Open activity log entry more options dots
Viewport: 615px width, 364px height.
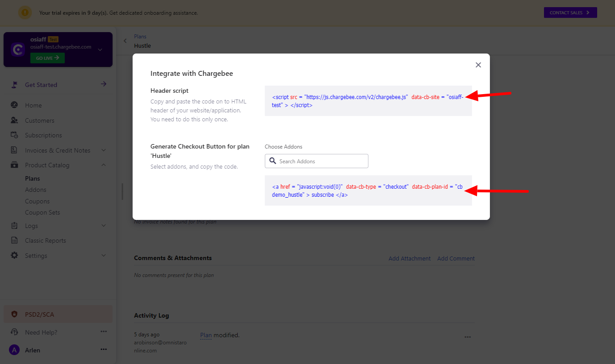pyautogui.click(x=468, y=337)
